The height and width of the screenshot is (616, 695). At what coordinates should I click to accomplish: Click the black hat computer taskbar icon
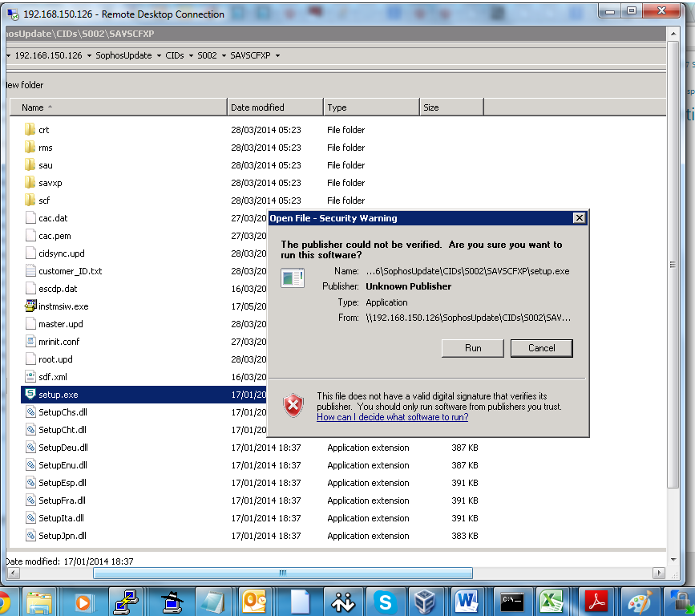(x=172, y=602)
